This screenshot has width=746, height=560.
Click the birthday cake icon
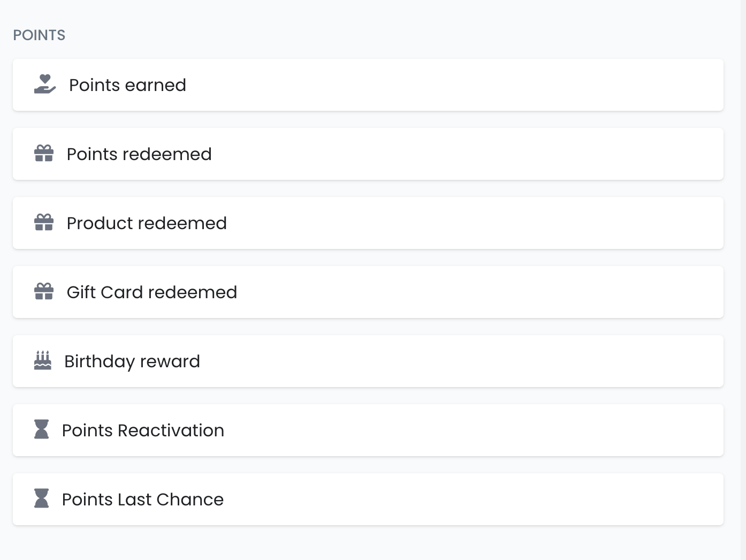click(43, 361)
